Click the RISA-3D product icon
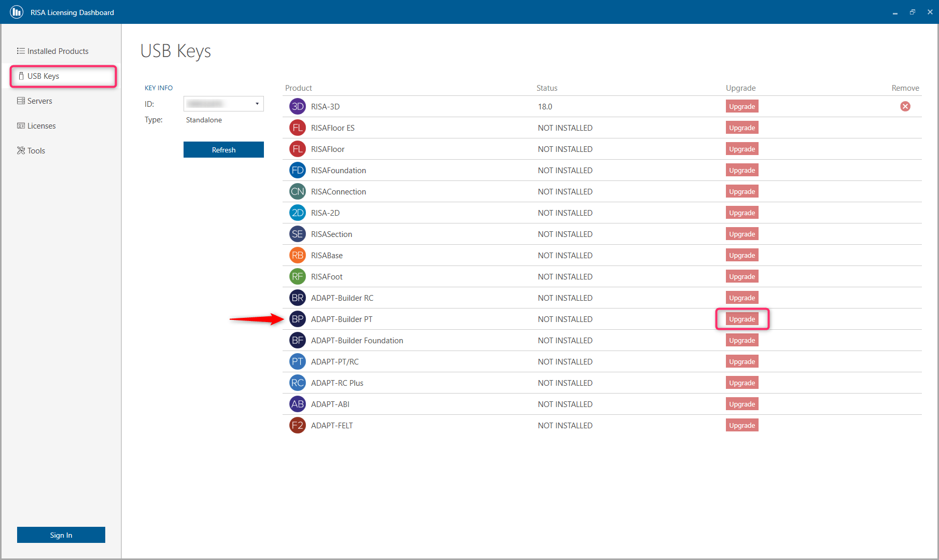The height and width of the screenshot is (560, 939). (x=297, y=106)
